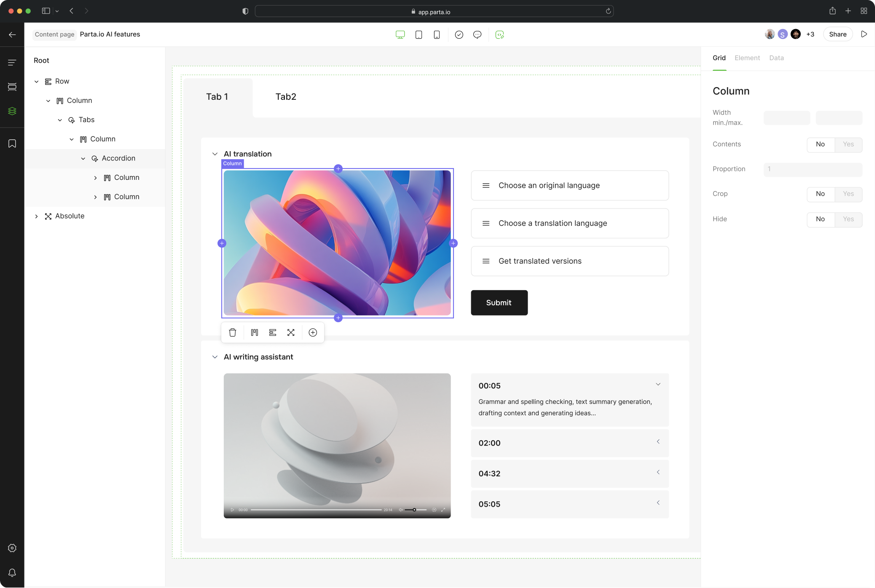
Task: Click the Proportion input field
Action: tap(812, 169)
